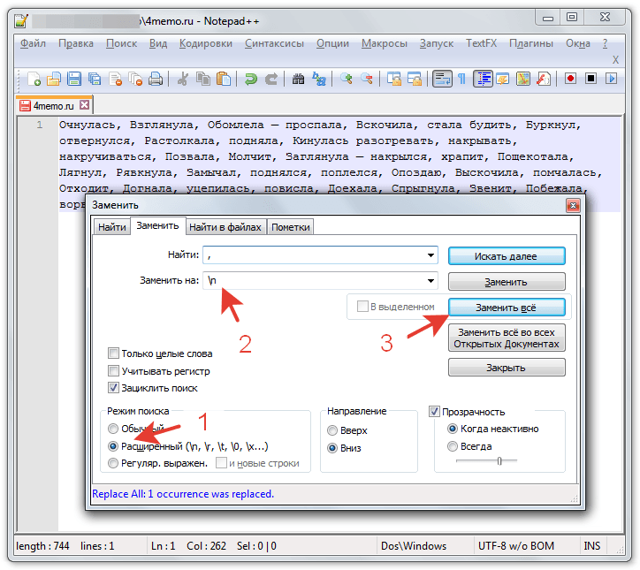The width and height of the screenshot is (640, 570).
Task: Open Find with binoculars icon
Action: tap(298, 78)
